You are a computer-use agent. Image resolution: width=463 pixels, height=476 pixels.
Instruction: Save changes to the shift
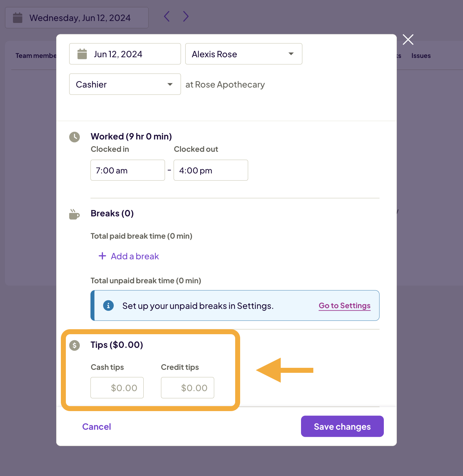tap(342, 426)
